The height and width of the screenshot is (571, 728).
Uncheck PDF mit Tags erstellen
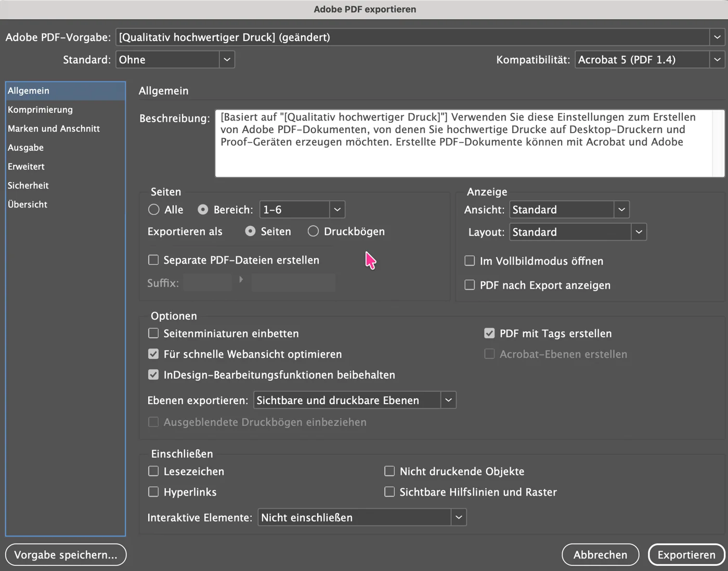pos(489,333)
